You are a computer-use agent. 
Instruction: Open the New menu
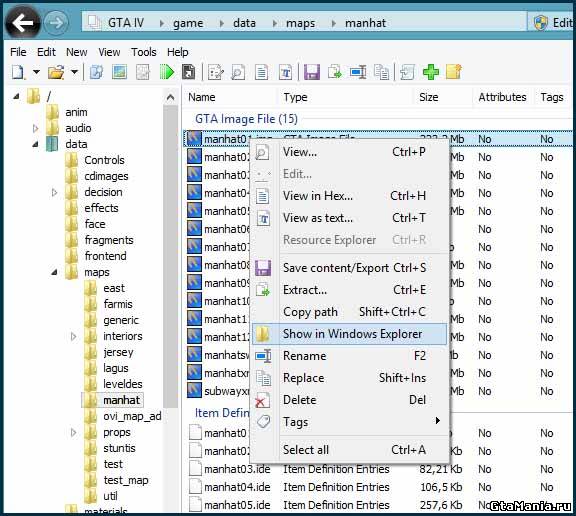pyautogui.click(x=76, y=52)
